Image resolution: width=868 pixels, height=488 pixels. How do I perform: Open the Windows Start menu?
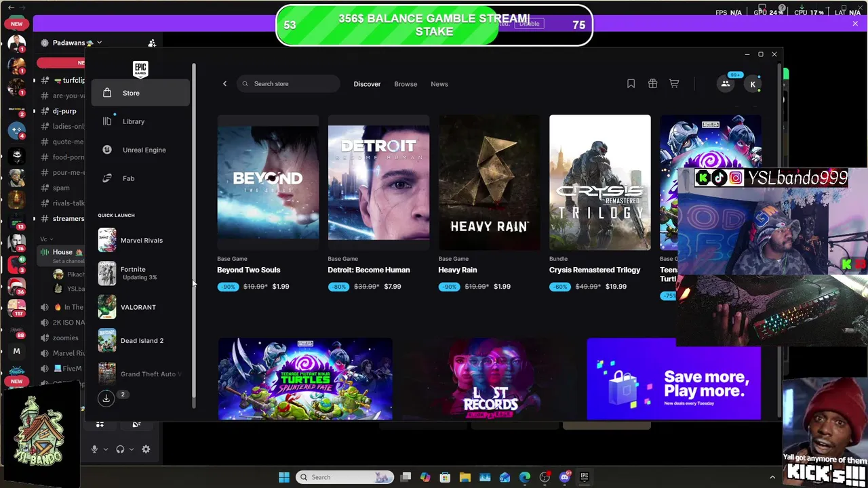[284, 477]
